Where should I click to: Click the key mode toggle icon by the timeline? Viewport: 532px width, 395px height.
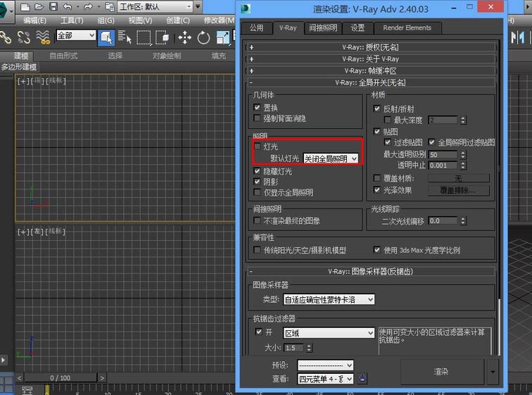pos(27,390)
